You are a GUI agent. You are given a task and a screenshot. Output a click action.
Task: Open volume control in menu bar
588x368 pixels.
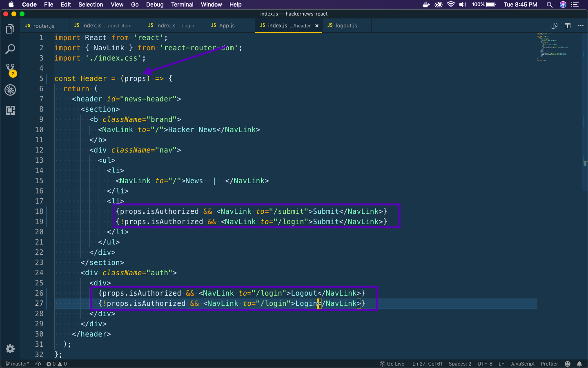click(x=463, y=4)
